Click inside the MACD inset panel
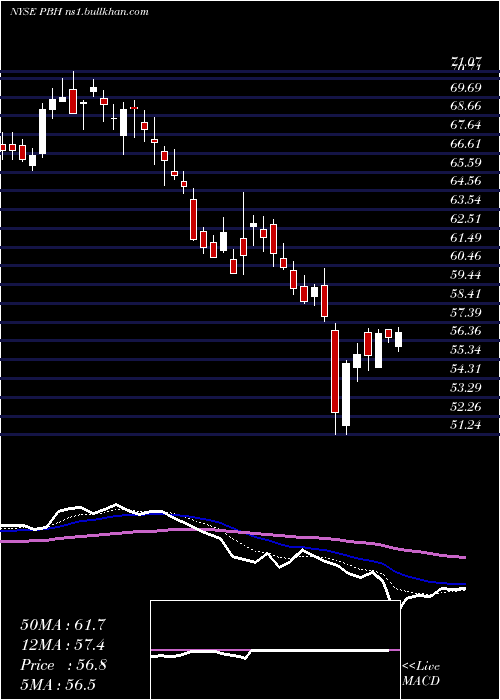This screenshot has width=500, height=700. [275, 650]
